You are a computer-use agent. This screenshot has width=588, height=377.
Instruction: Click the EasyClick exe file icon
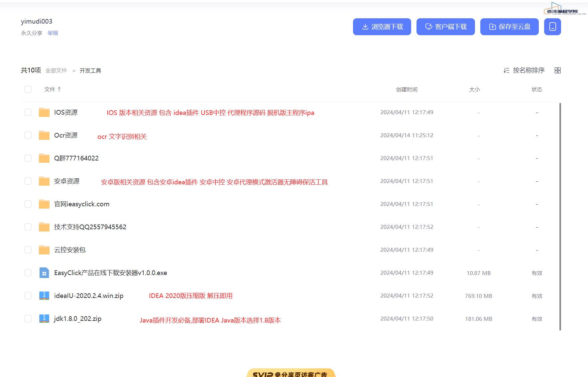(44, 273)
